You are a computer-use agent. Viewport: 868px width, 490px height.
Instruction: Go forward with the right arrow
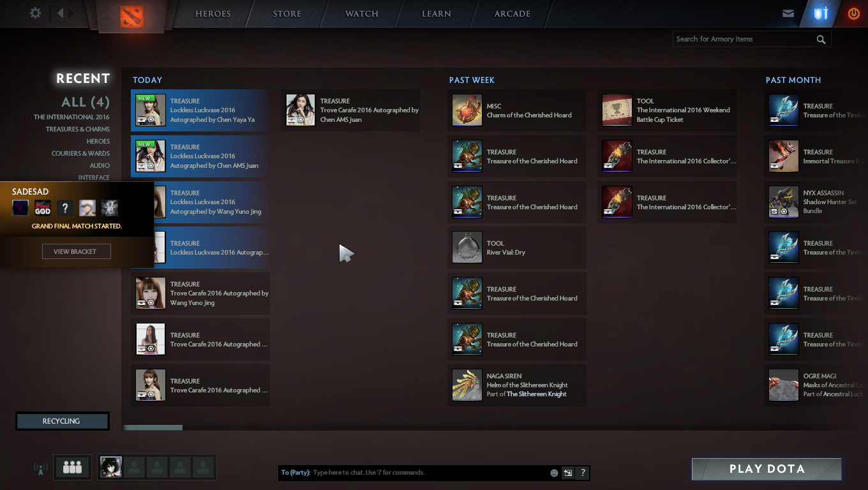(71, 13)
